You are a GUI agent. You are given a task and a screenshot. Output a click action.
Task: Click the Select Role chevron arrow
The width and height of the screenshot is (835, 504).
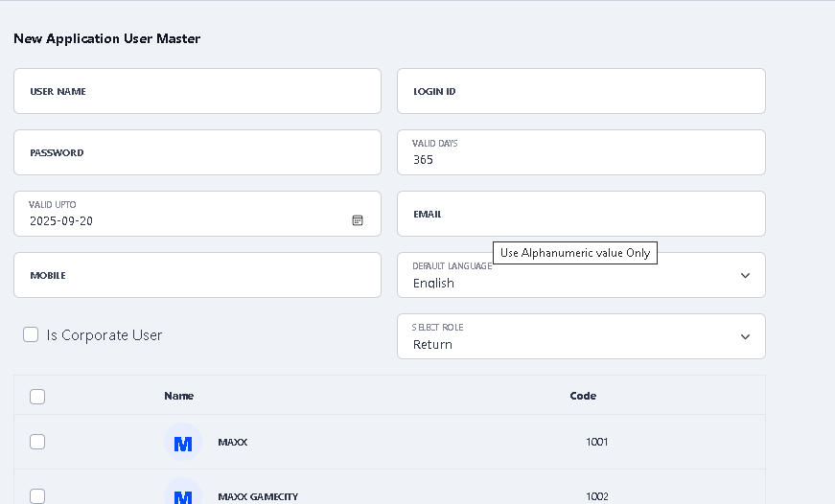[746, 337]
